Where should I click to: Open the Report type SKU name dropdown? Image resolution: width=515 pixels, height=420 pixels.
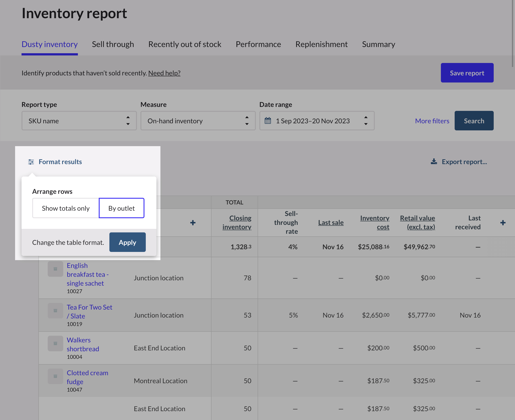tap(79, 121)
